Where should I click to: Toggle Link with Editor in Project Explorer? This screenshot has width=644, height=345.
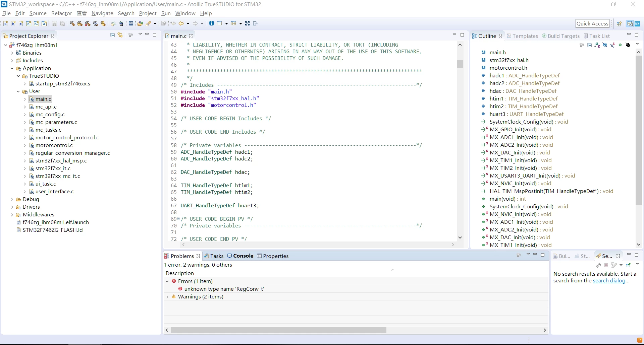120,35
